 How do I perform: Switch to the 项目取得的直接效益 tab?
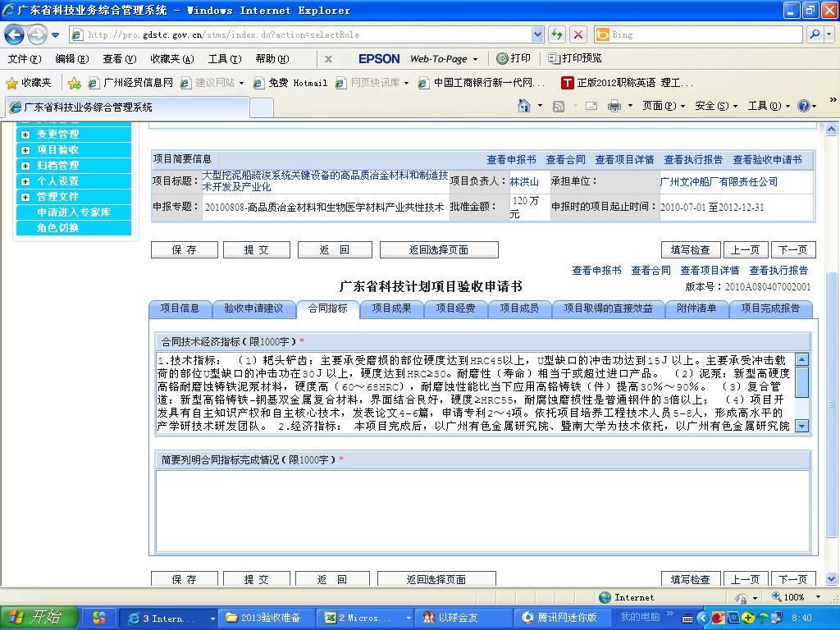pos(608,308)
